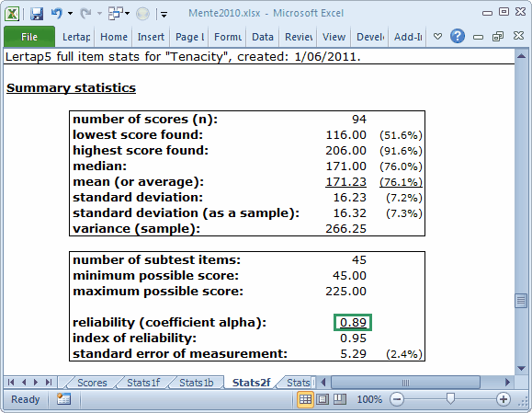532x413 pixels.
Task: Select the Stats2f sheet tab
Action: click(251, 383)
